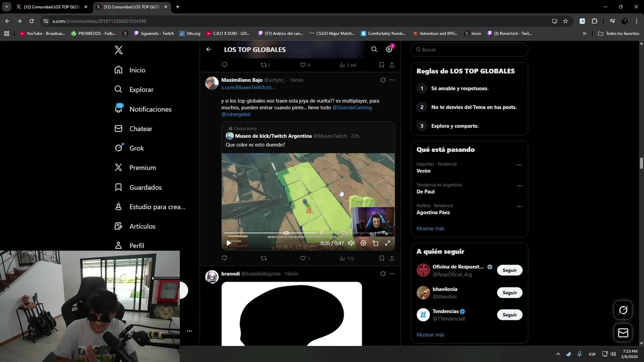Open more options for Verón trend

pos(519,165)
